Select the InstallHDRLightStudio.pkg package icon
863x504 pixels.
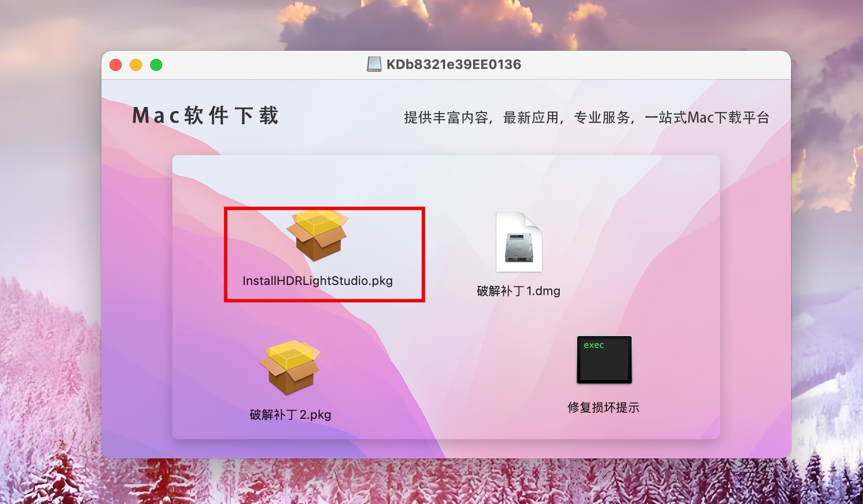318,235
